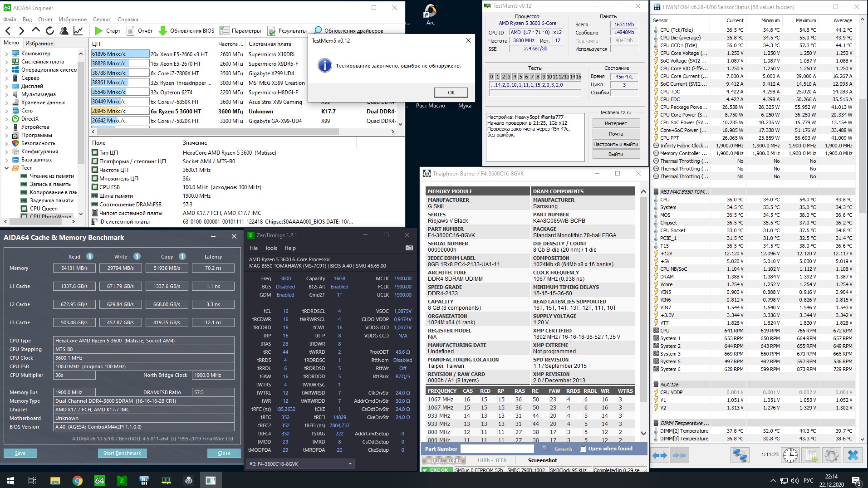Open the Tools menu in ZenTimings
The width and height of the screenshot is (868, 488).
coord(271,248)
